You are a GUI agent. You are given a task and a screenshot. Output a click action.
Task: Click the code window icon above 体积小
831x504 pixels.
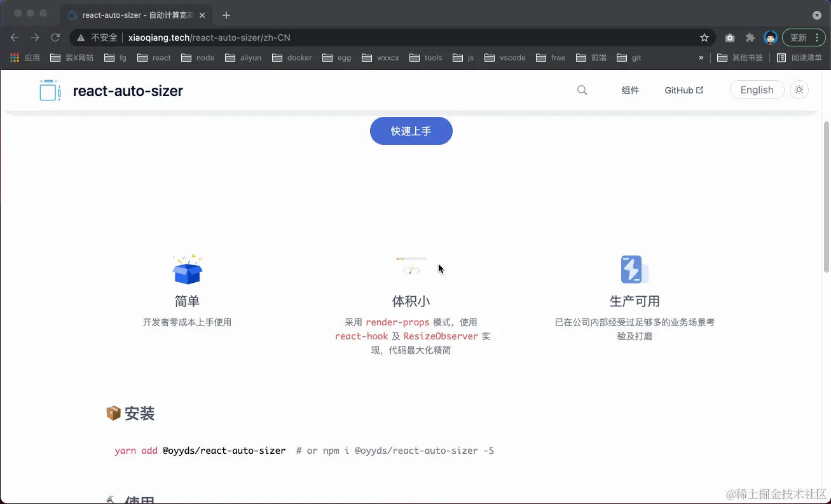click(x=411, y=267)
